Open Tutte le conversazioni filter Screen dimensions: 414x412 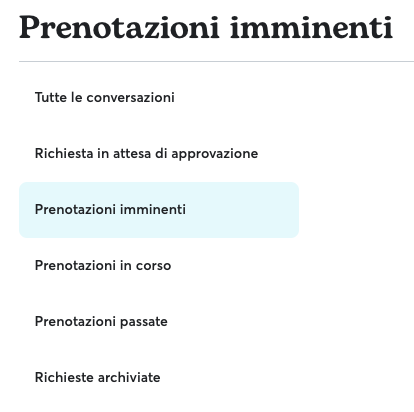(159, 98)
